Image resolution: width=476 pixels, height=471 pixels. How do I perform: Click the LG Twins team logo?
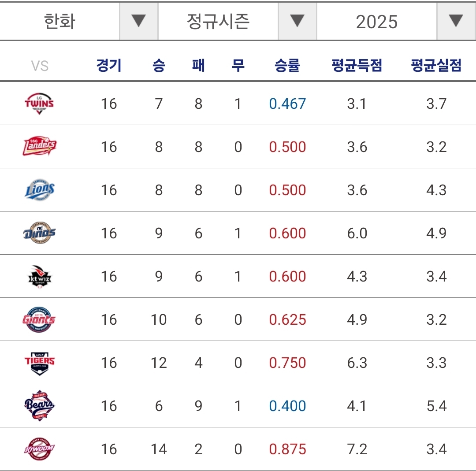[39, 104]
